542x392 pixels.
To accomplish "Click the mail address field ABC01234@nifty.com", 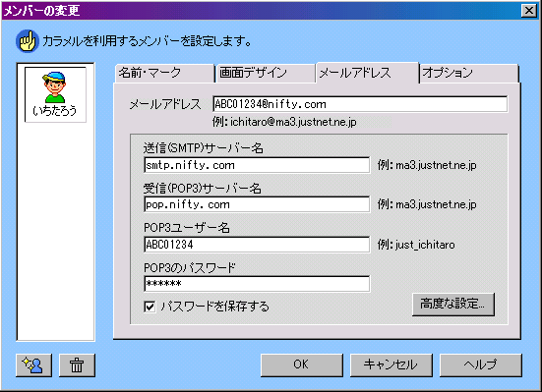I will (360, 104).
